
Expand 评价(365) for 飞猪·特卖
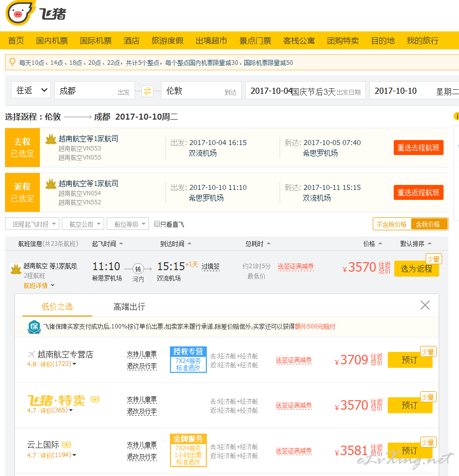[56, 410]
